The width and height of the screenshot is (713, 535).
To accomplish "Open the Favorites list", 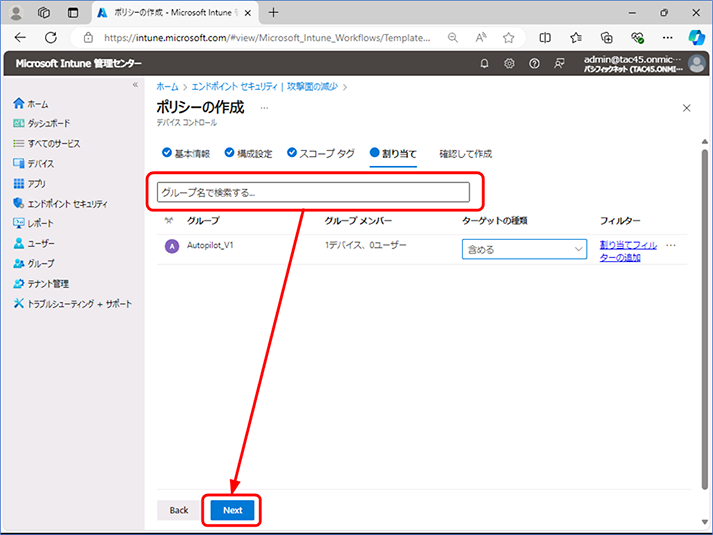I will pos(576,38).
